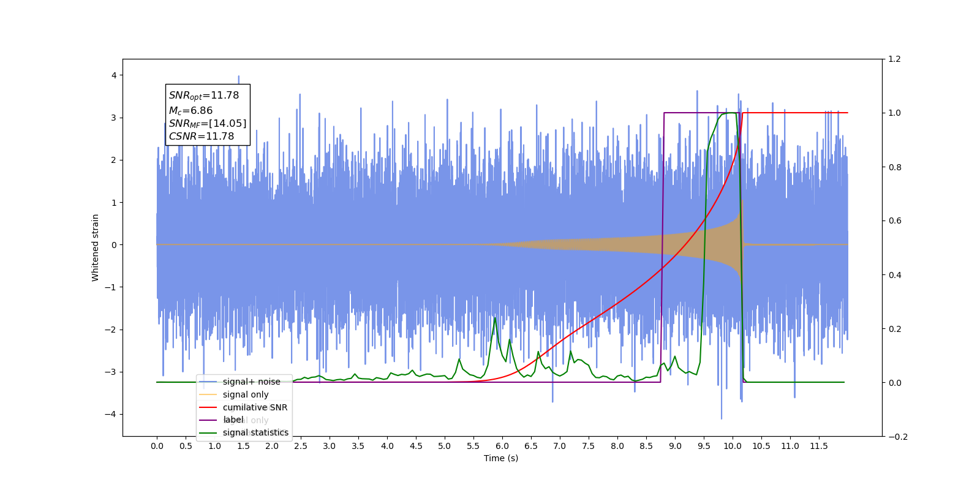The height and width of the screenshot is (490, 980).
Task: Select the 7.0 tick on the time axis
Action: pos(560,446)
